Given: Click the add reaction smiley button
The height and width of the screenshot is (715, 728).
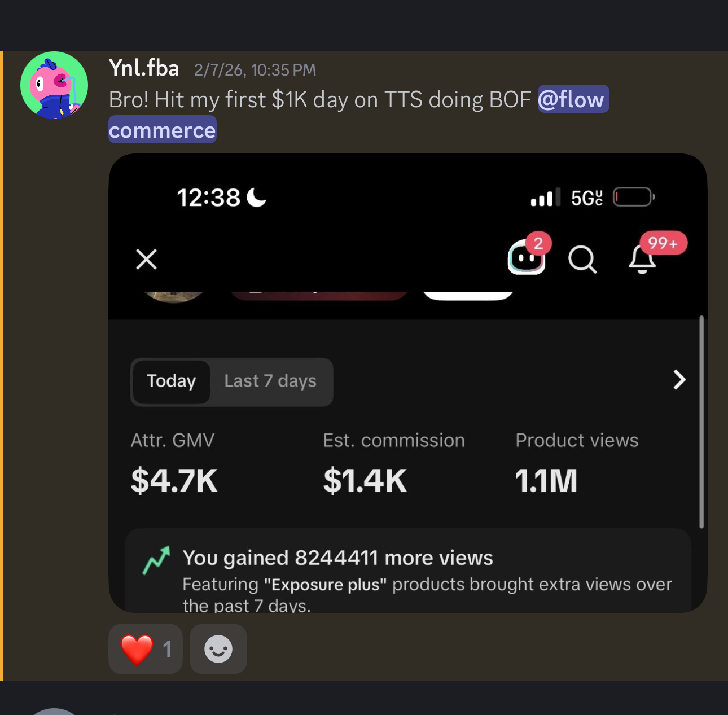Looking at the screenshot, I should click(x=218, y=649).
